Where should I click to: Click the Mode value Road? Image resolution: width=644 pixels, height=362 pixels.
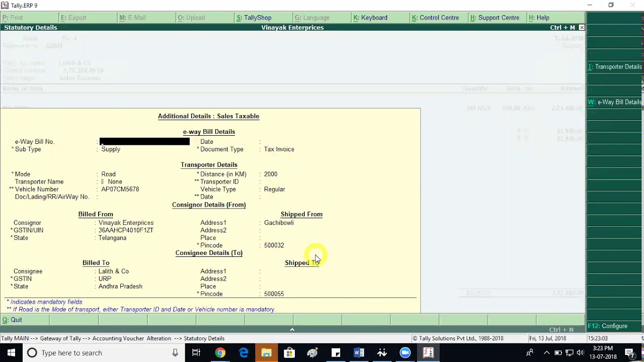tap(108, 174)
